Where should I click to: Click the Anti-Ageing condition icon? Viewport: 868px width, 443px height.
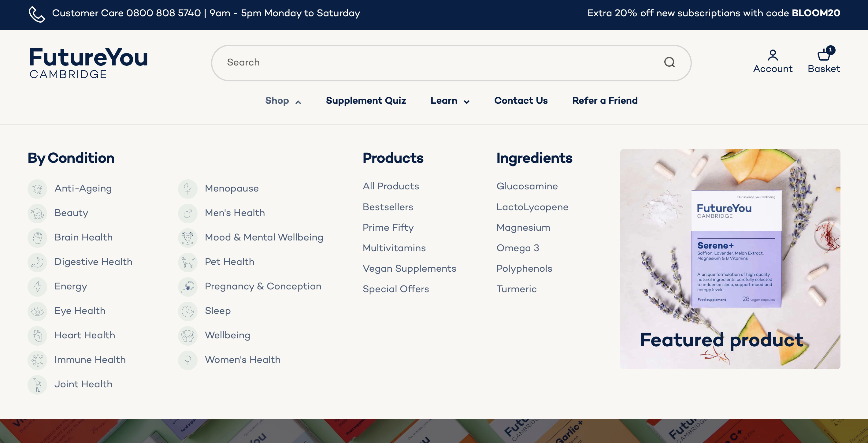[37, 189]
